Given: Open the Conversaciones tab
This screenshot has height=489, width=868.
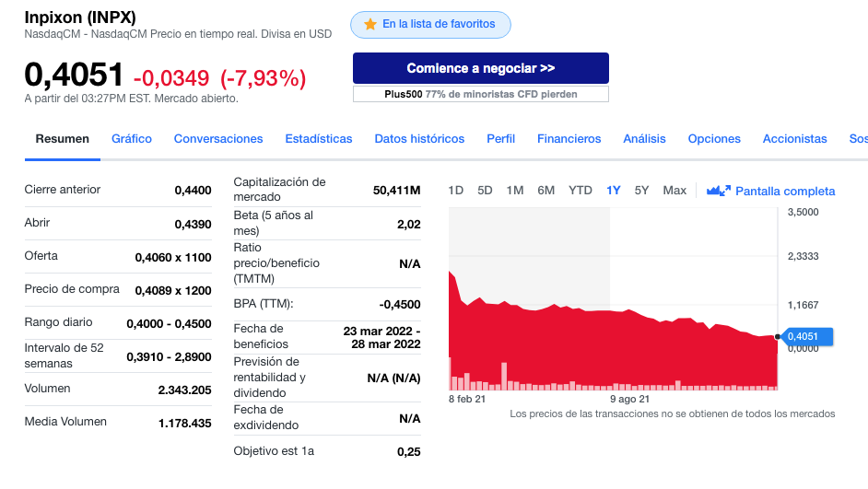Looking at the screenshot, I should (218, 139).
